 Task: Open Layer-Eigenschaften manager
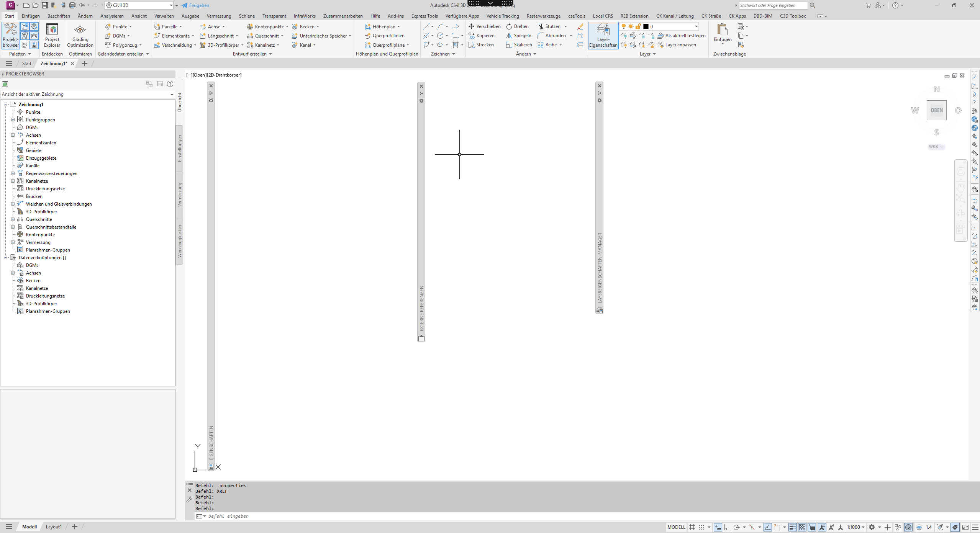tap(603, 35)
